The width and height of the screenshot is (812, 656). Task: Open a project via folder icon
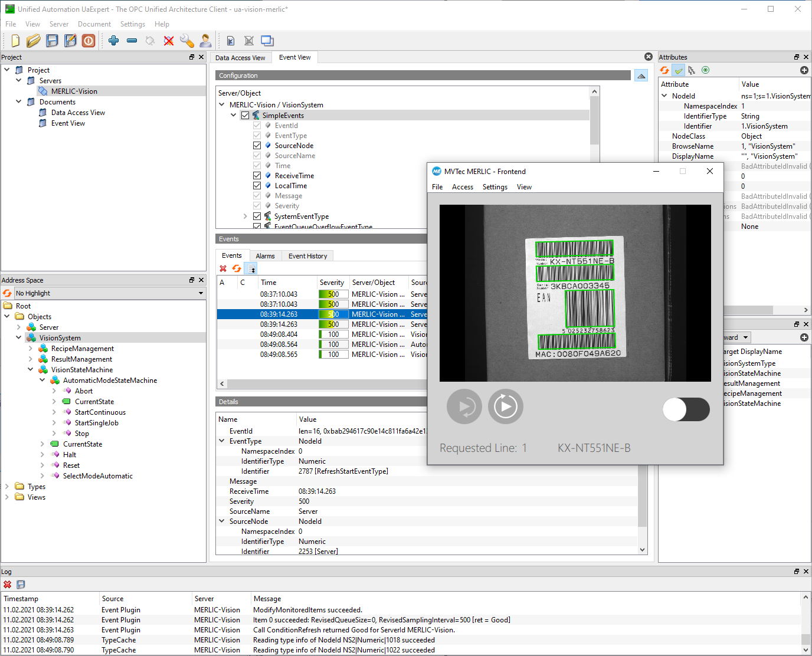pos(34,41)
